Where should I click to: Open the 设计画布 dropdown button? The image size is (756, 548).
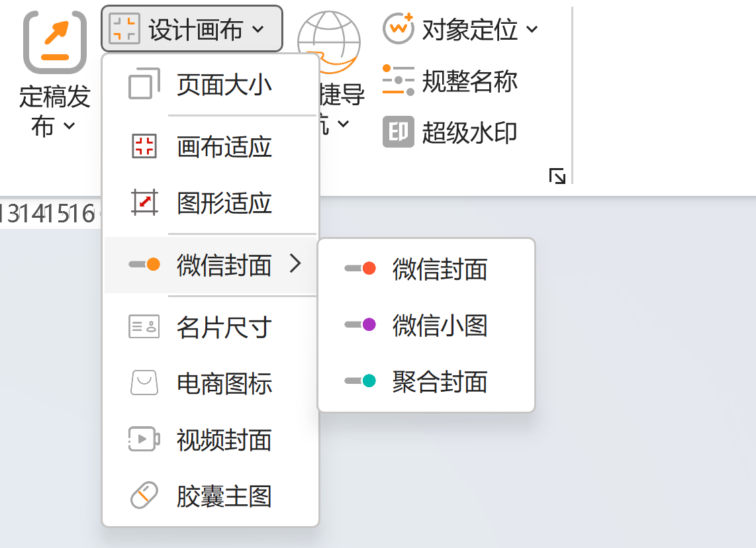(192, 29)
